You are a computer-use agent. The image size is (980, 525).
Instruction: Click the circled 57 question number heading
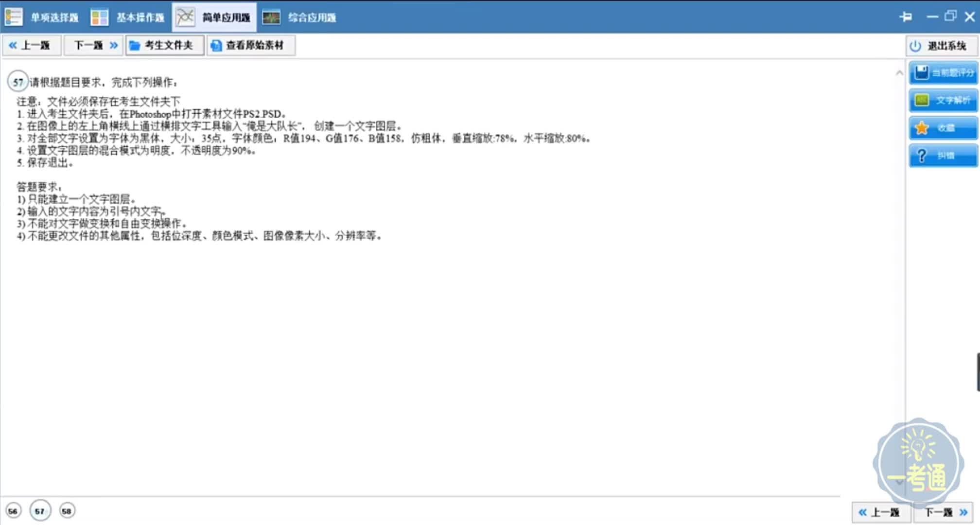[18, 82]
